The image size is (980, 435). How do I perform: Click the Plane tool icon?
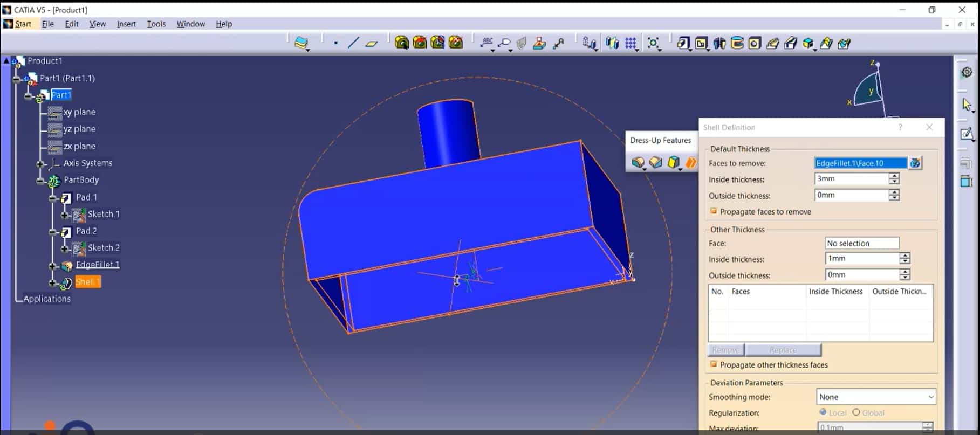(x=372, y=43)
